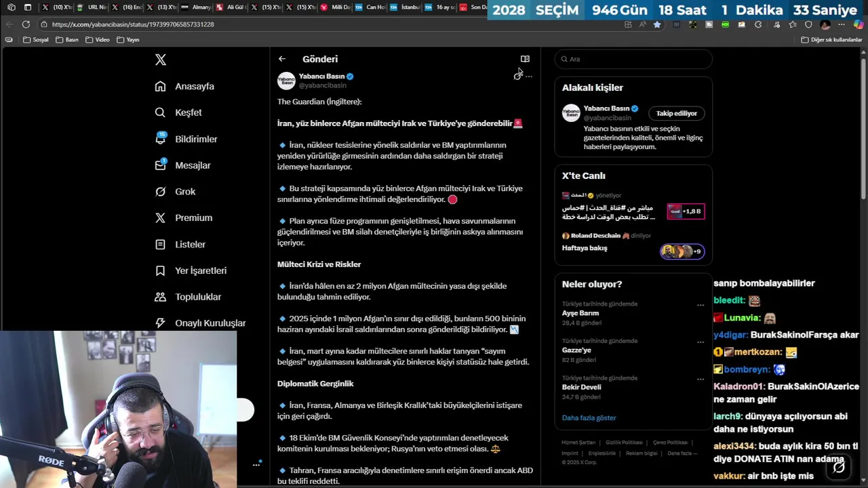Screen dimensions: 868x488
Task: Open Listeler in the sidebar
Action: point(180,244)
